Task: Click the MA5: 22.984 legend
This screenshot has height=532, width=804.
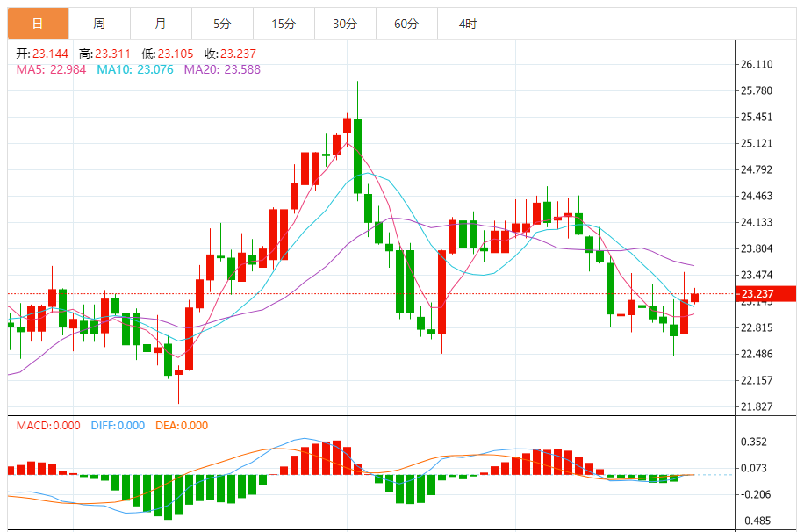Action: tap(51, 69)
